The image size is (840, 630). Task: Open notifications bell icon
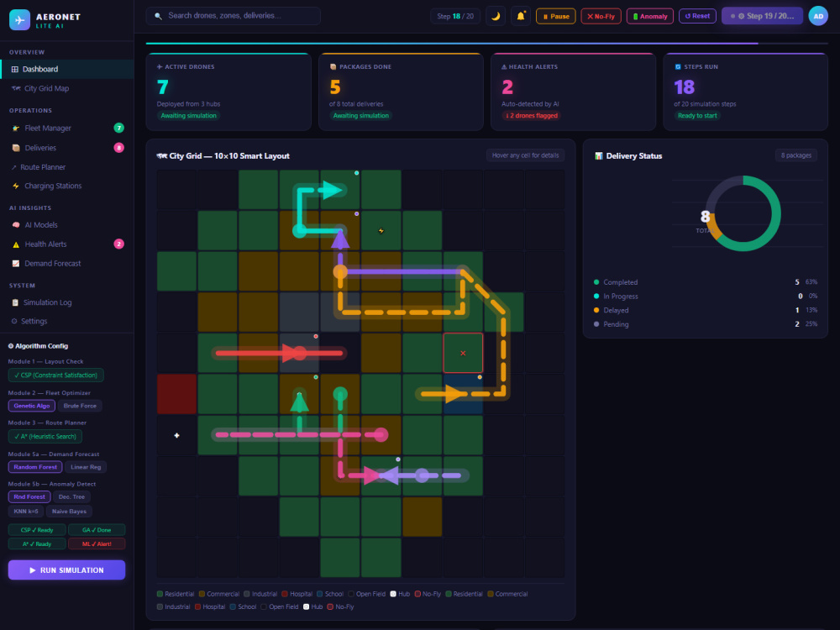tap(521, 16)
